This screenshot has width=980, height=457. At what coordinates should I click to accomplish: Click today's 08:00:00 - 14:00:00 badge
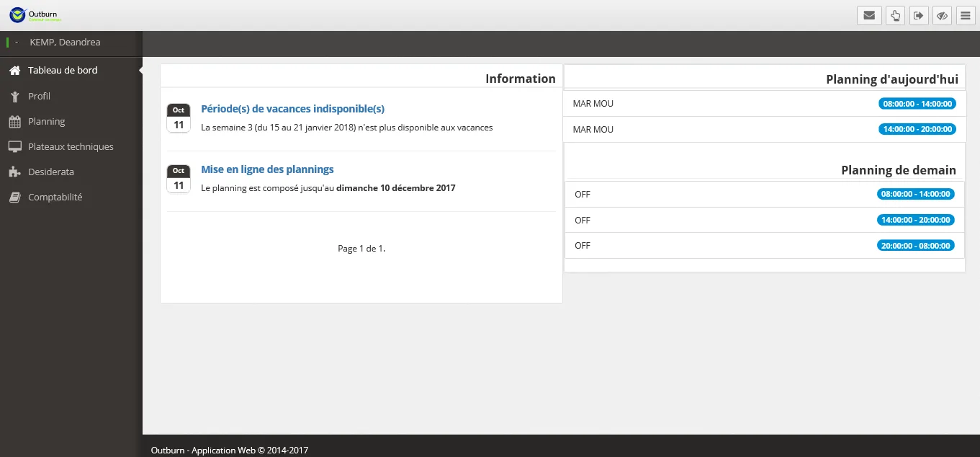917,104
